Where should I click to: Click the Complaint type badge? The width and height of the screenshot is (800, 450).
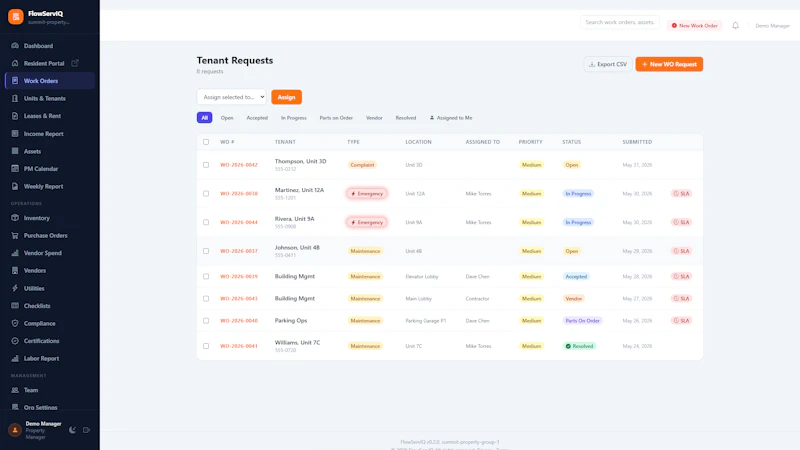(x=362, y=165)
